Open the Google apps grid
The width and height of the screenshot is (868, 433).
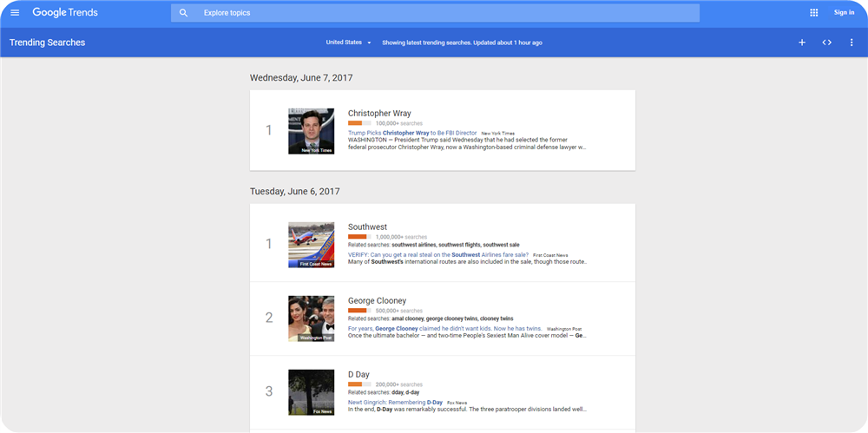coord(814,13)
